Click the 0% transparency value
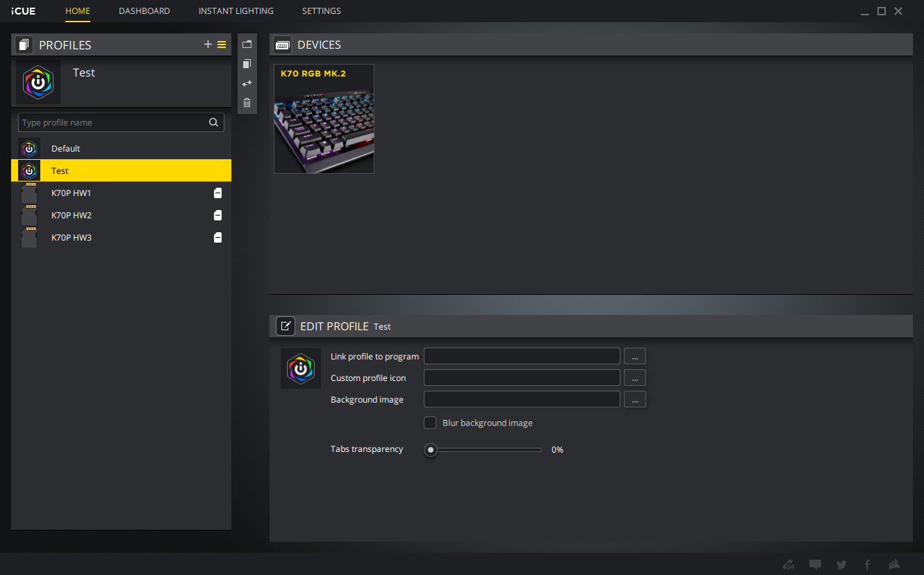Viewport: 924px width, 575px height. coord(557,450)
